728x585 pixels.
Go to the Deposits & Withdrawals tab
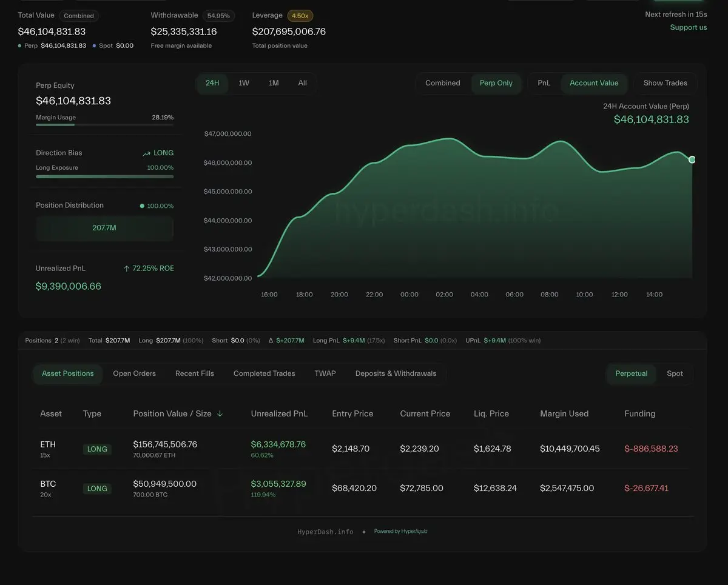click(396, 373)
